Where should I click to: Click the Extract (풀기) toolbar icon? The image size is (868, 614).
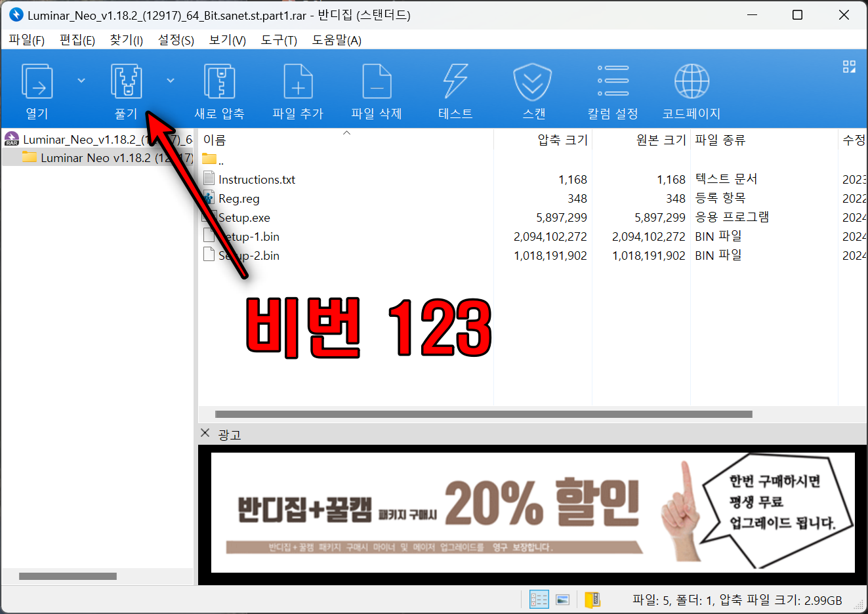(x=126, y=82)
